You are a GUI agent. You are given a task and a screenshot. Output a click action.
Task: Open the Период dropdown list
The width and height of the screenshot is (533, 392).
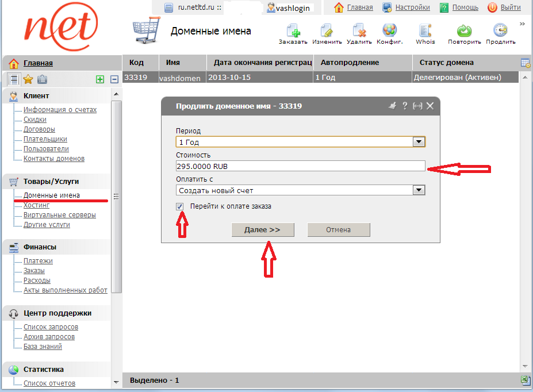pos(419,142)
